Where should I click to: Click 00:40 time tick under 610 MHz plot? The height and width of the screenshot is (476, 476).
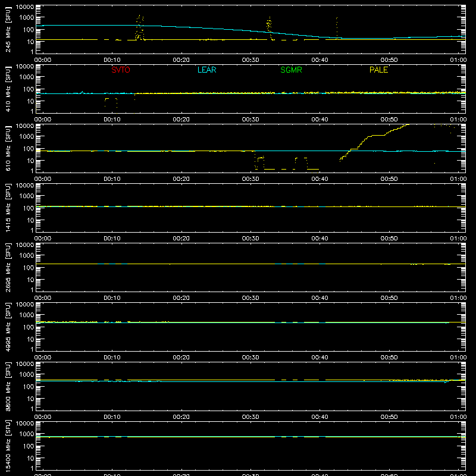[320, 179]
